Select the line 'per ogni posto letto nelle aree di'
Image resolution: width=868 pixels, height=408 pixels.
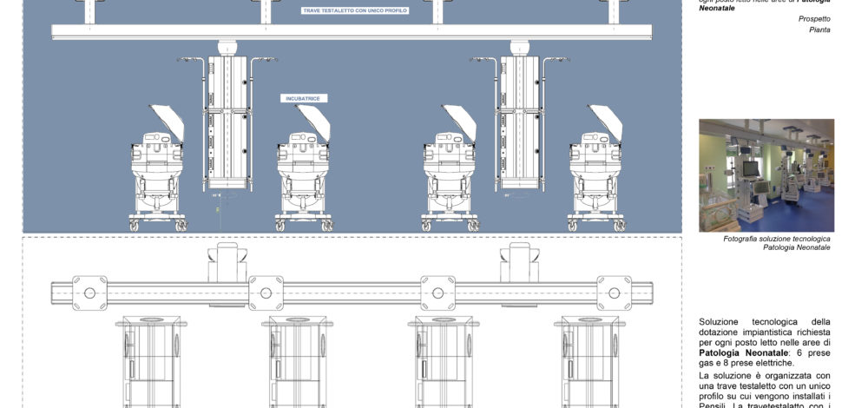click(765, 343)
